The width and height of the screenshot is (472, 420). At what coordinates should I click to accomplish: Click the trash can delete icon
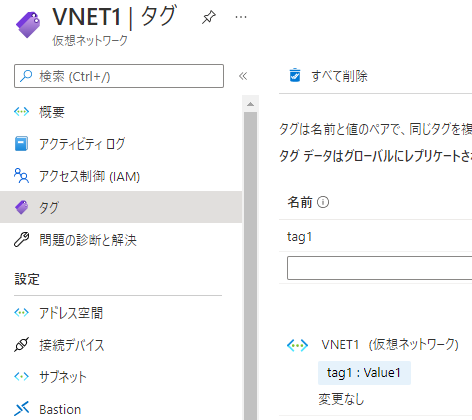click(295, 75)
